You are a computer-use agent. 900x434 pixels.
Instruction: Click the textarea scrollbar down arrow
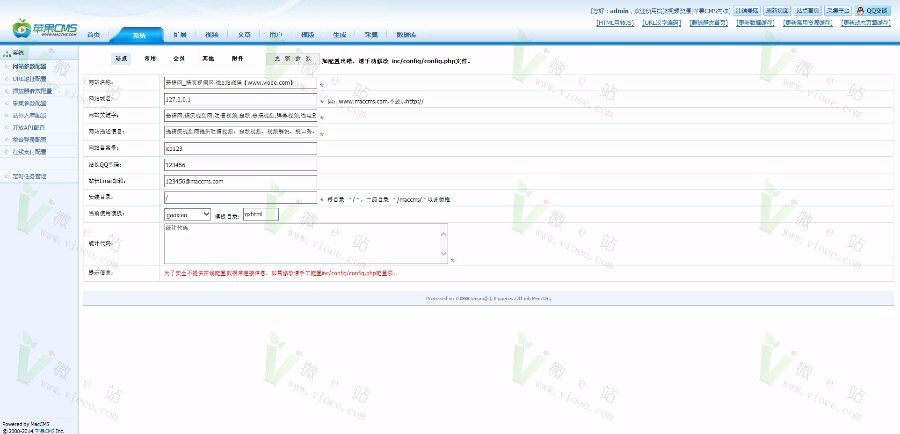(443, 253)
